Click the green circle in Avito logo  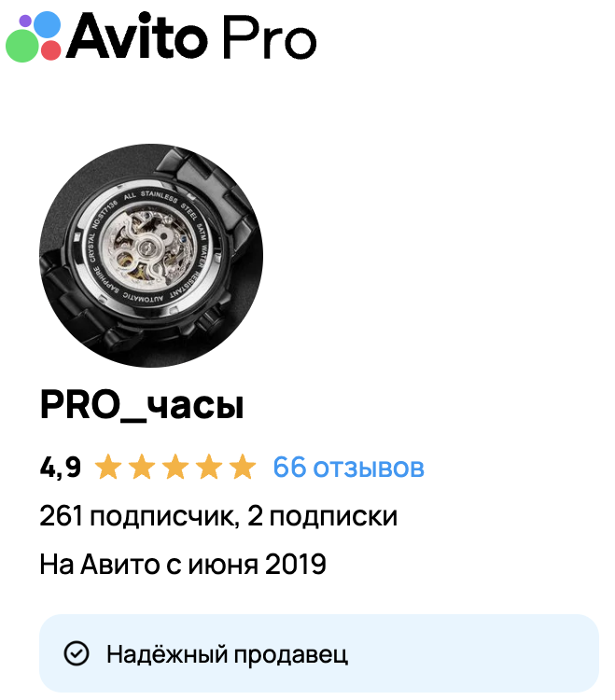pyautogui.click(x=22, y=46)
